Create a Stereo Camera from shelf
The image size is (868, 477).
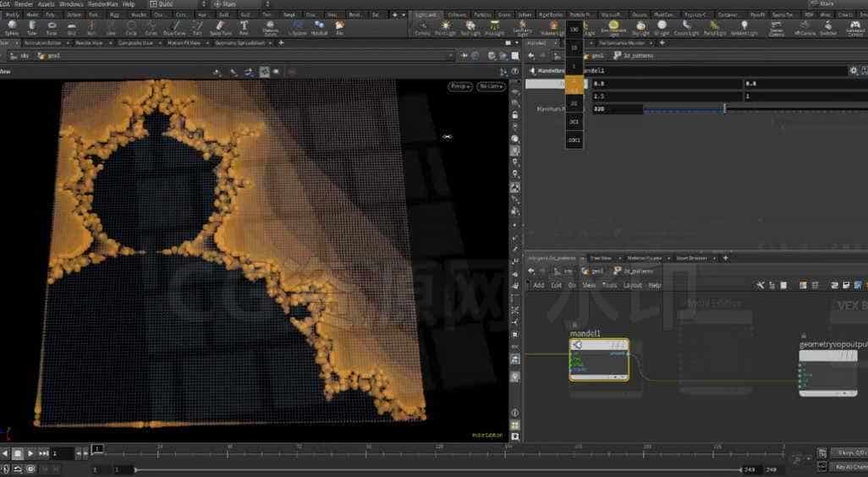pyautogui.click(x=776, y=28)
